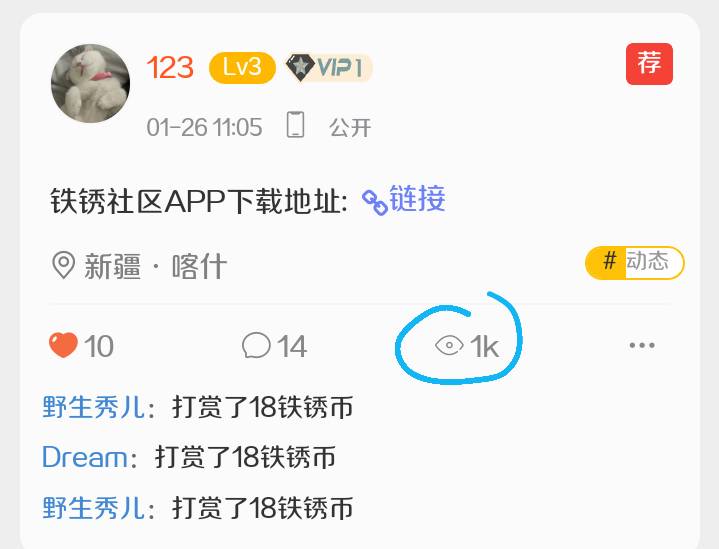Screen dimensions: 719x549
Task: Tap the eye view count icon
Action: point(449,345)
